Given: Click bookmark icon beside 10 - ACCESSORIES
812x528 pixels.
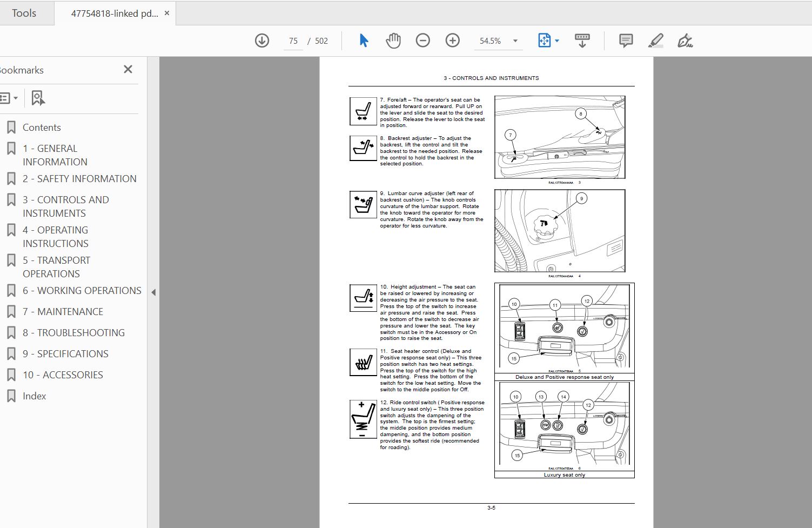Looking at the screenshot, I should pyautogui.click(x=11, y=375).
